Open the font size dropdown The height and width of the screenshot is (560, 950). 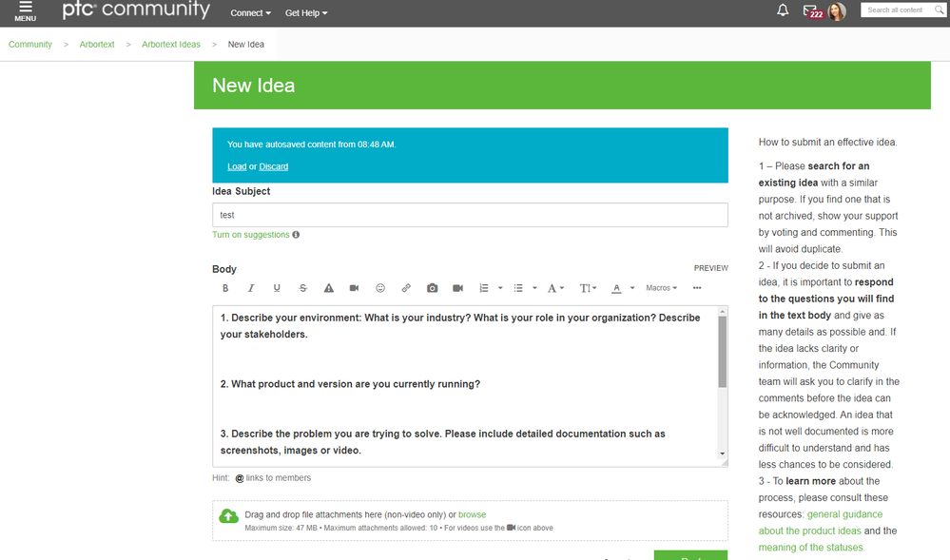pyautogui.click(x=588, y=288)
